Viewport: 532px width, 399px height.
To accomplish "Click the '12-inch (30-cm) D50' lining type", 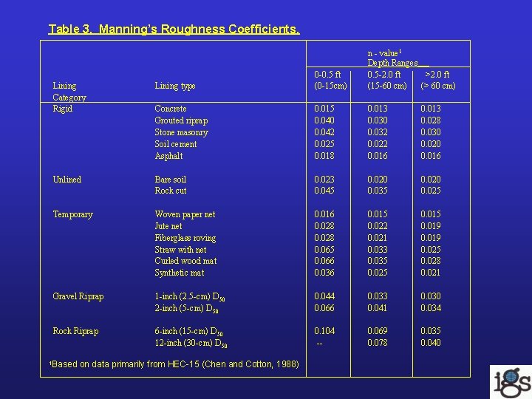I will coord(191,344).
